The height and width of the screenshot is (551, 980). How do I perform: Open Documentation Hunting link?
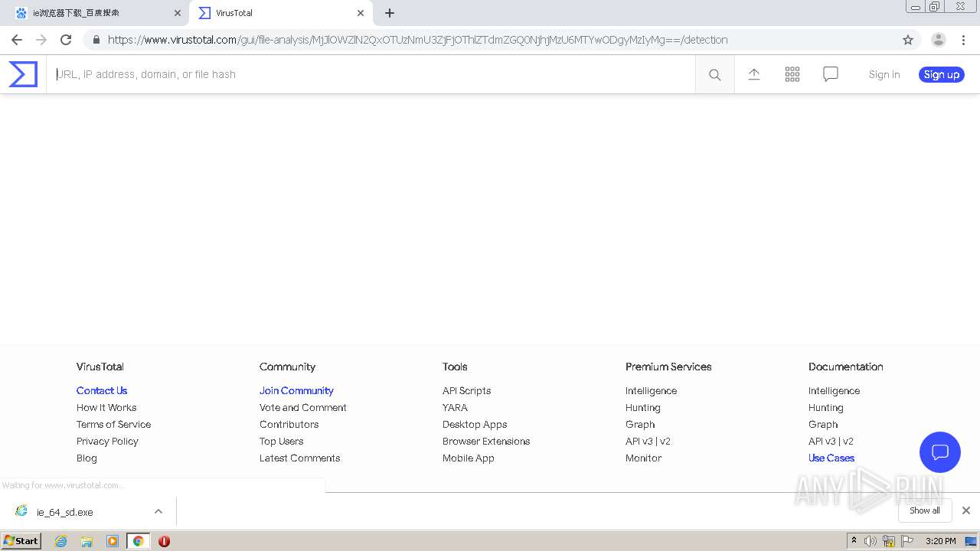point(825,407)
